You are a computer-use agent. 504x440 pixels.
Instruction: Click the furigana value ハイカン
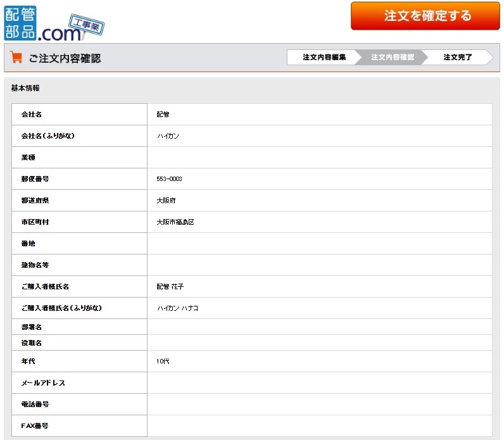(168, 136)
